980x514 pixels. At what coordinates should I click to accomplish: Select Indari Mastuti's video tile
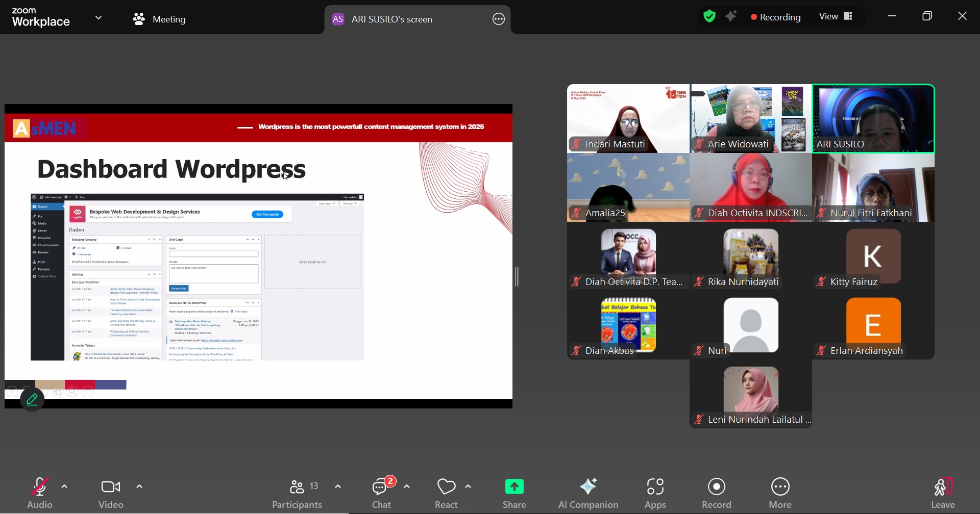pos(628,118)
